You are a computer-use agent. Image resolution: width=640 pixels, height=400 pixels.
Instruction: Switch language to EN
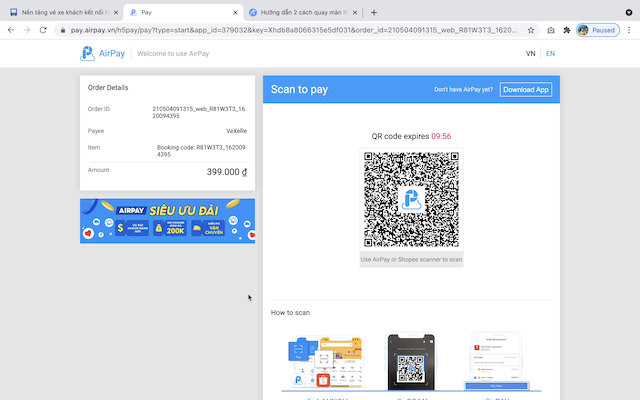coord(550,53)
